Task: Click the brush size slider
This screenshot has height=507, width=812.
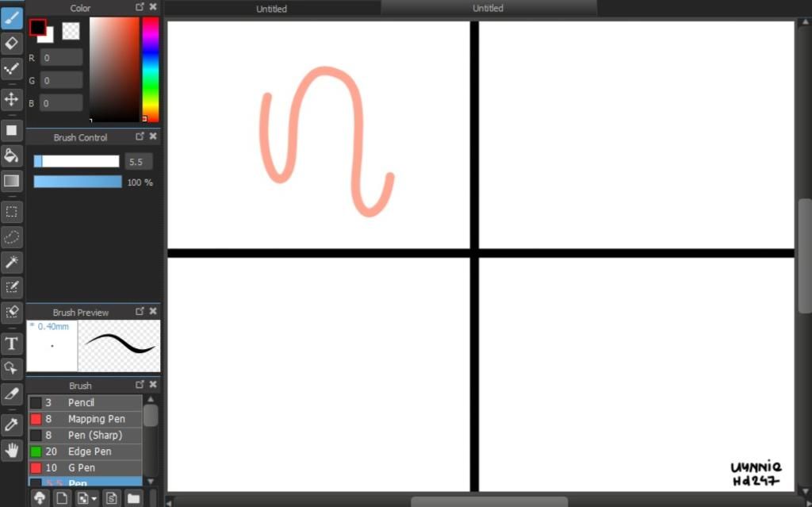Action: tap(77, 161)
